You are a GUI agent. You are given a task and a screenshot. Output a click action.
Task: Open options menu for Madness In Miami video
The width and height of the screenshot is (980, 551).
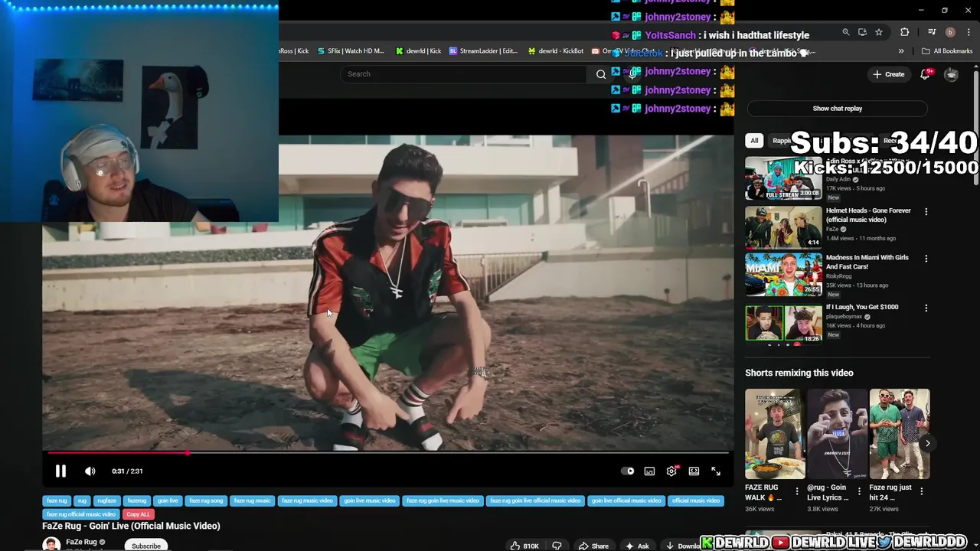926,259
